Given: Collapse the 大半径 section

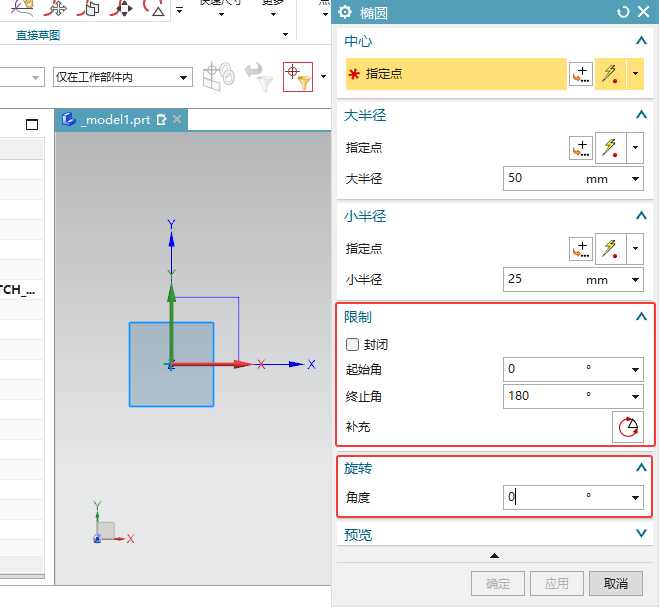Looking at the screenshot, I should [x=641, y=114].
